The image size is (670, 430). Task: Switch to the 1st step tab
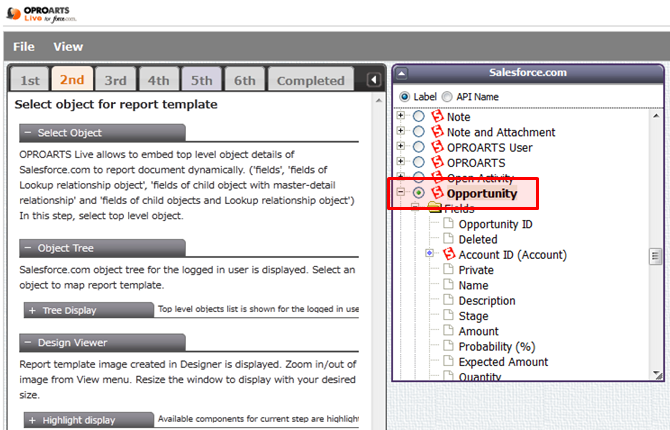29,80
